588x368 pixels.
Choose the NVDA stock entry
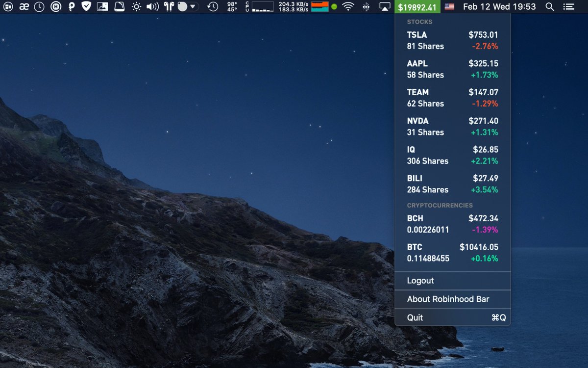tap(453, 127)
